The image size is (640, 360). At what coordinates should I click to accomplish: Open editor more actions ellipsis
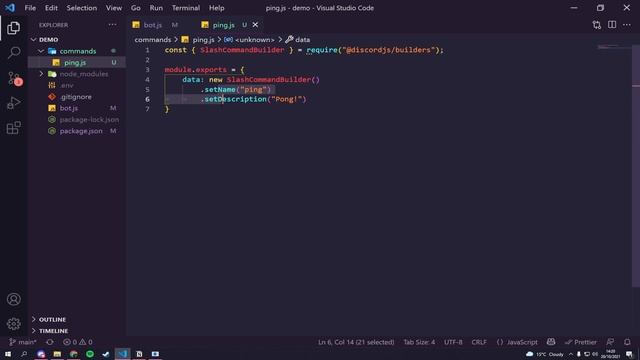[627, 25]
